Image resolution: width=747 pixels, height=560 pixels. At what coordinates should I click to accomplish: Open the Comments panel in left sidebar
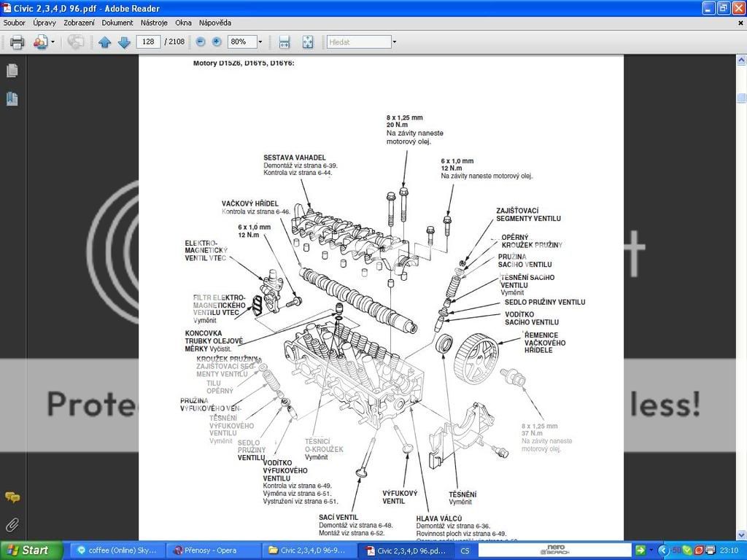(12, 498)
